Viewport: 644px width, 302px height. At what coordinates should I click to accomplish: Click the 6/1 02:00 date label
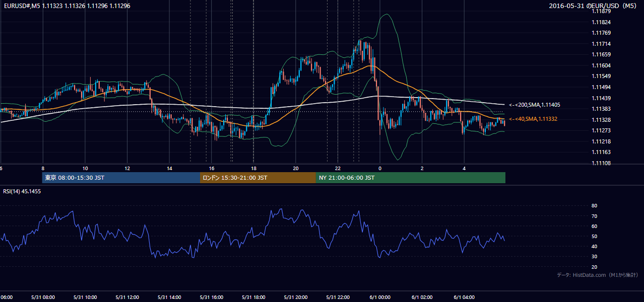[x=422, y=297]
